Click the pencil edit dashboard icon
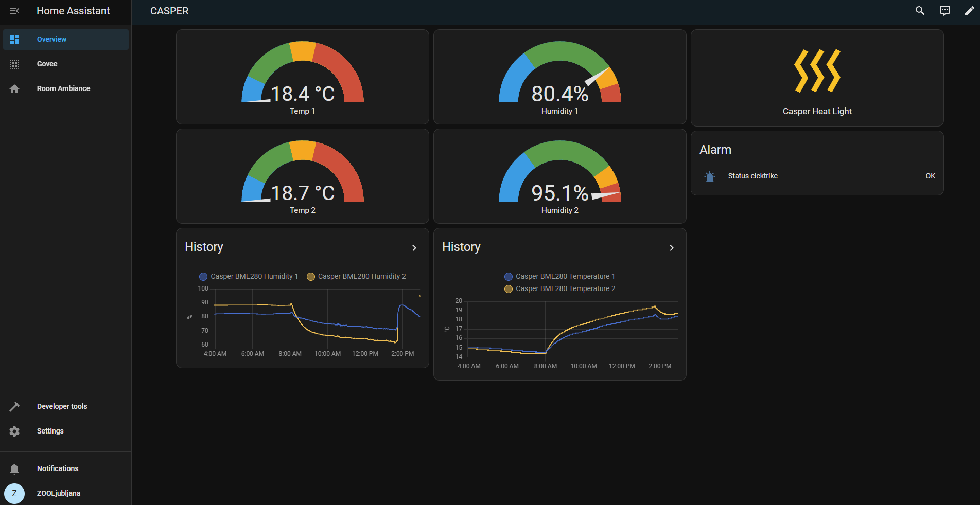The width and height of the screenshot is (980, 505). coord(969,11)
